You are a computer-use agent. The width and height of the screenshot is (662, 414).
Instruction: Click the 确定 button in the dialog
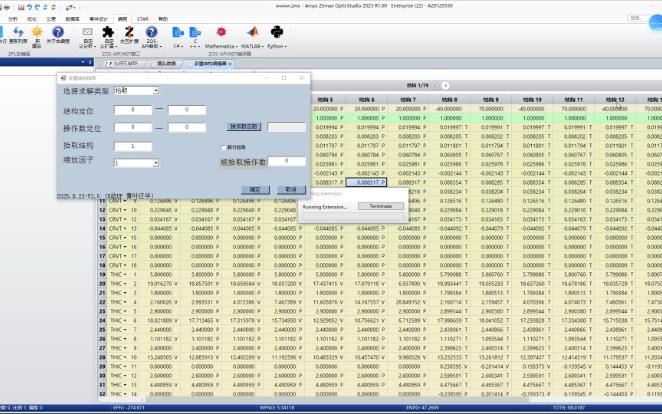[x=255, y=189]
